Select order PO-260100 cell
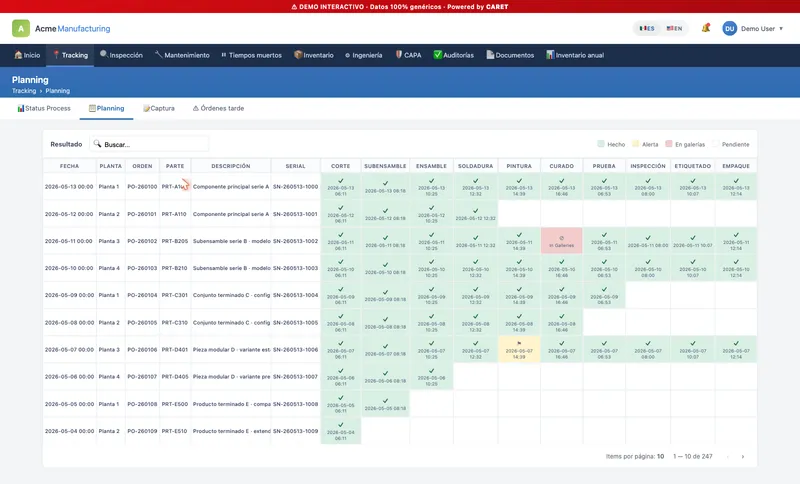This screenshot has height=484, width=800. point(142,187)
